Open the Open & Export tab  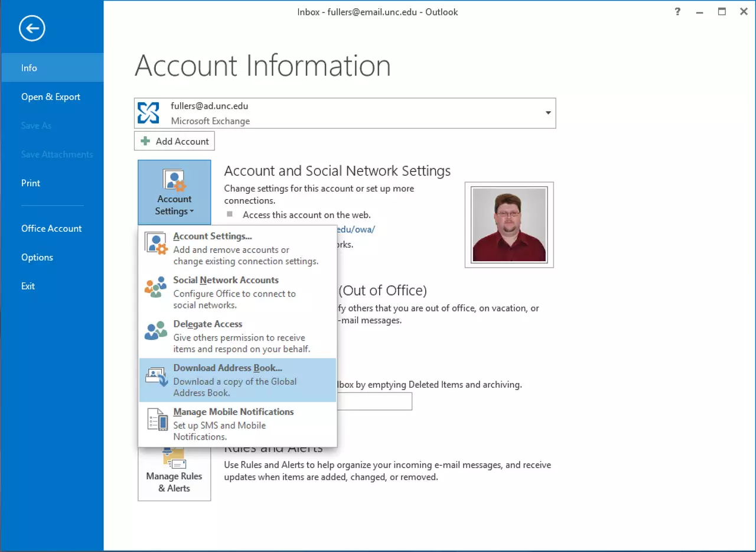(51, 97)
